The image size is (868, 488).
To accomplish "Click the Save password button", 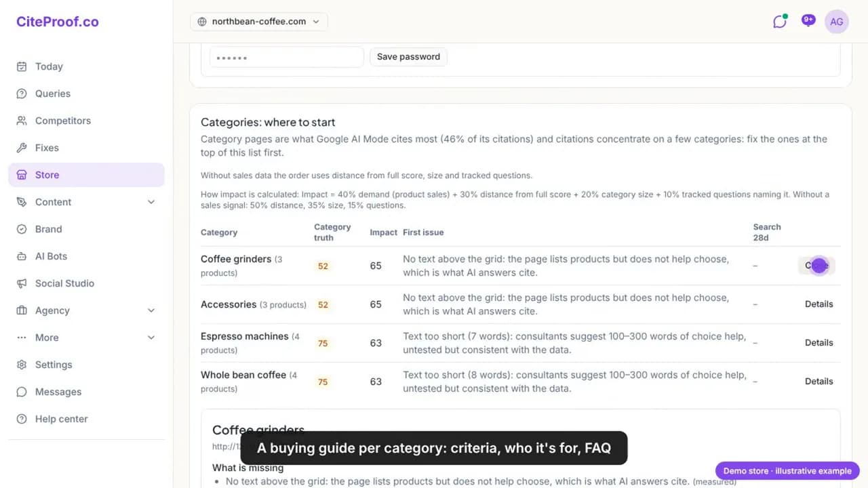I will [x=408, y=57].
